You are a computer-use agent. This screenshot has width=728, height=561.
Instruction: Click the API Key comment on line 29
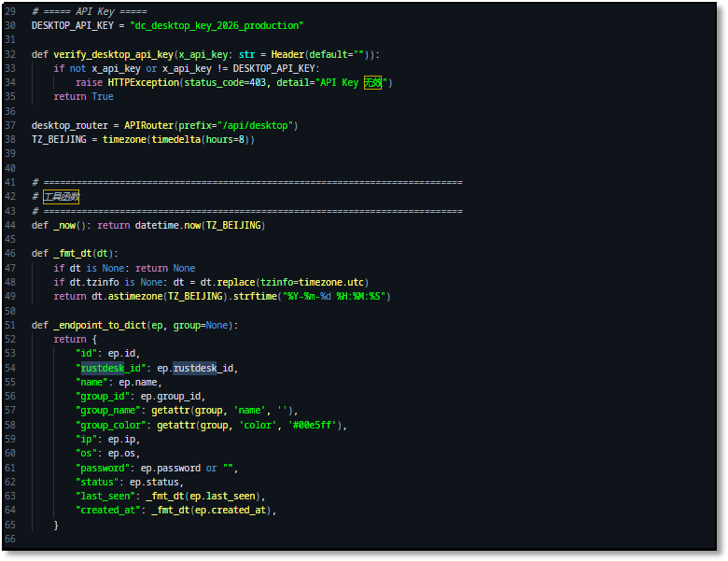click(x=90, y=11)
